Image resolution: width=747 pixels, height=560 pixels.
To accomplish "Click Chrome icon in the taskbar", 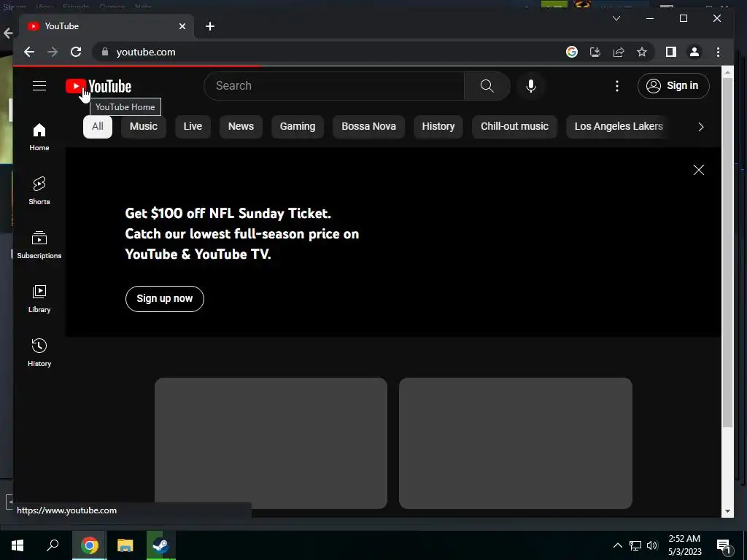I will coord(89,545).
